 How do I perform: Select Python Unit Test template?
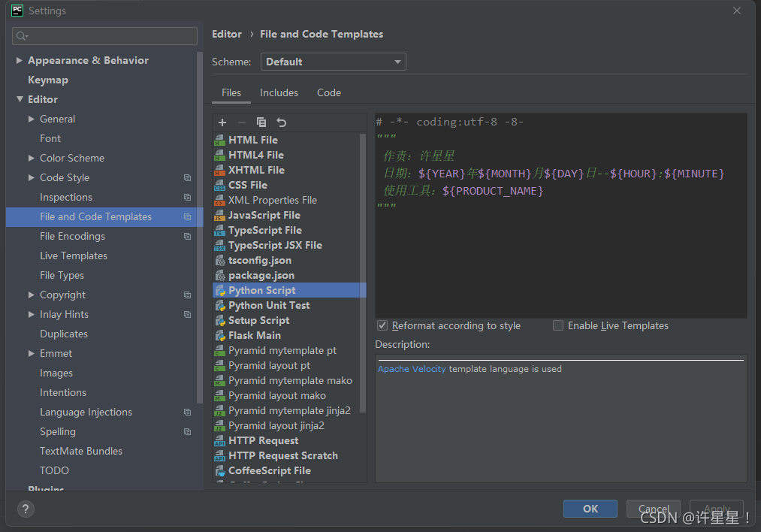pyautogui.click(x=289, y=305)
